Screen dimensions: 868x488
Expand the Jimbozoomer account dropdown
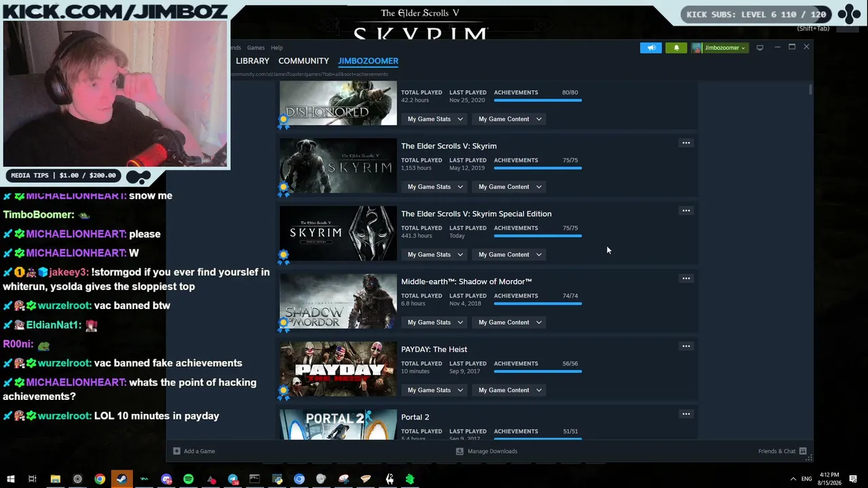(x=719, y=47)
